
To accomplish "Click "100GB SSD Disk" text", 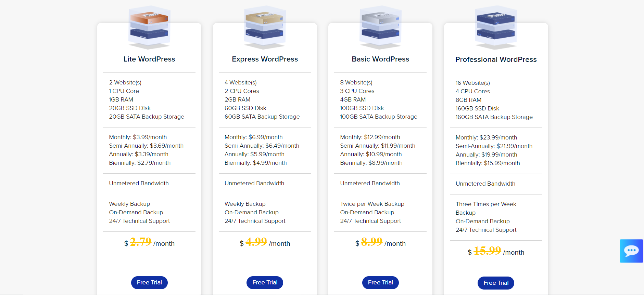I will [x=362, y=108].
